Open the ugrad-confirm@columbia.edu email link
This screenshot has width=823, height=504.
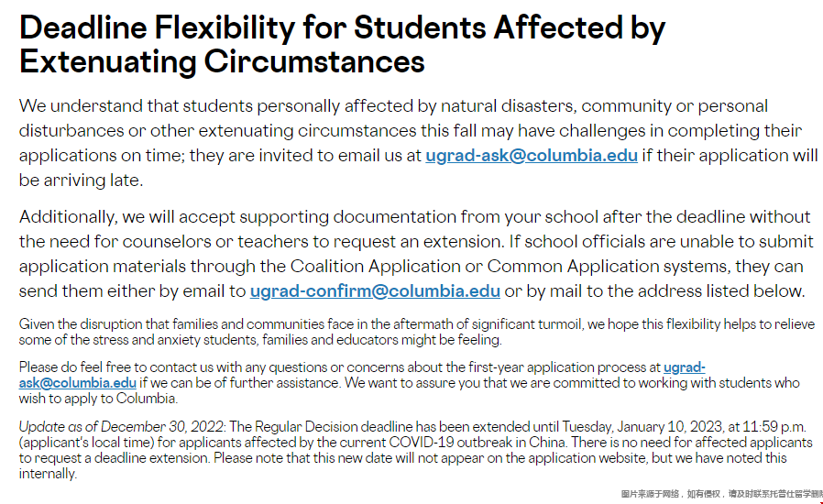point(375,291)
